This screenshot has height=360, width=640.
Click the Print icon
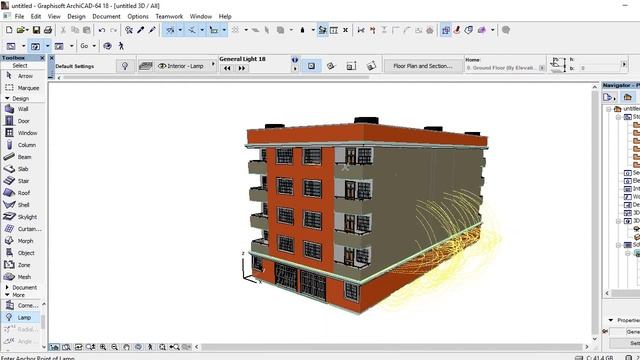pyautogui.click(x=48, y=30)
